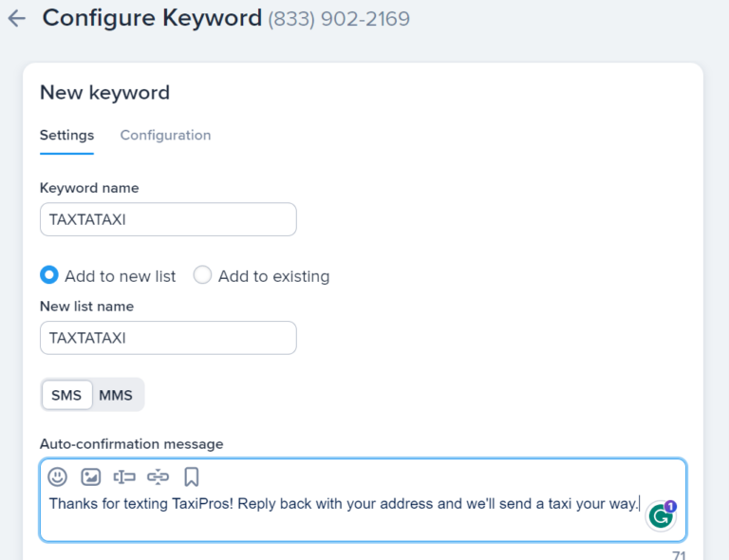729x560 pixels.
Task: Click the Configure Keyword page title
Action: 152,18
